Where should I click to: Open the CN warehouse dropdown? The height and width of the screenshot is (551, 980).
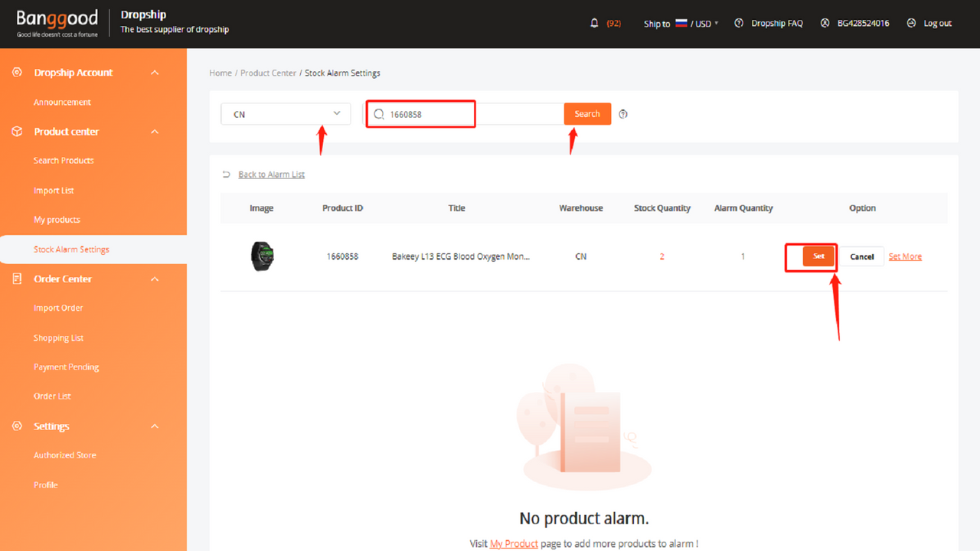click(286, 114)
